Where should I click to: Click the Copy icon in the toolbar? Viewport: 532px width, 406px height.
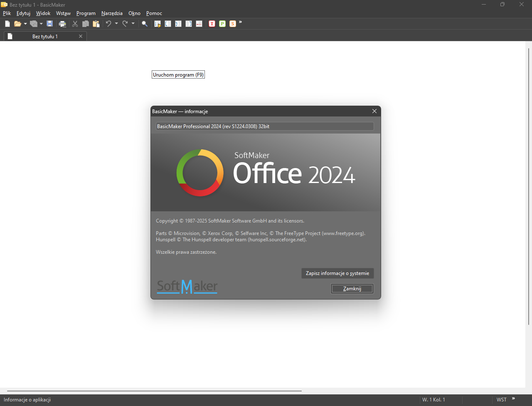click(86, 24)
